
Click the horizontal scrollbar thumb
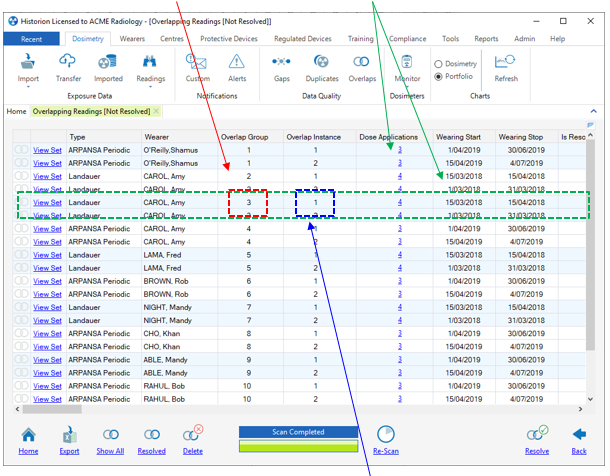click(52, 409)
